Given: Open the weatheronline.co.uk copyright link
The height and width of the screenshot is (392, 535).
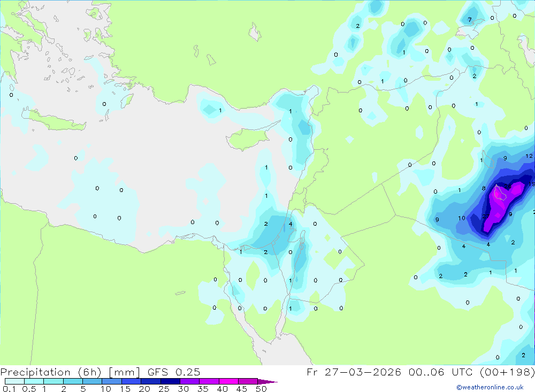Looking at the screenshot, I should (490, 387).
